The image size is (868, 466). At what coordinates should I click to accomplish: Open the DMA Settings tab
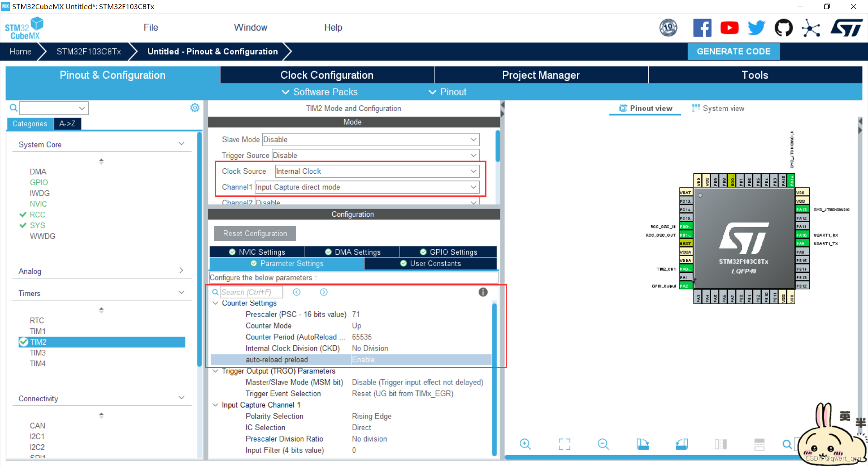point(353,252)
